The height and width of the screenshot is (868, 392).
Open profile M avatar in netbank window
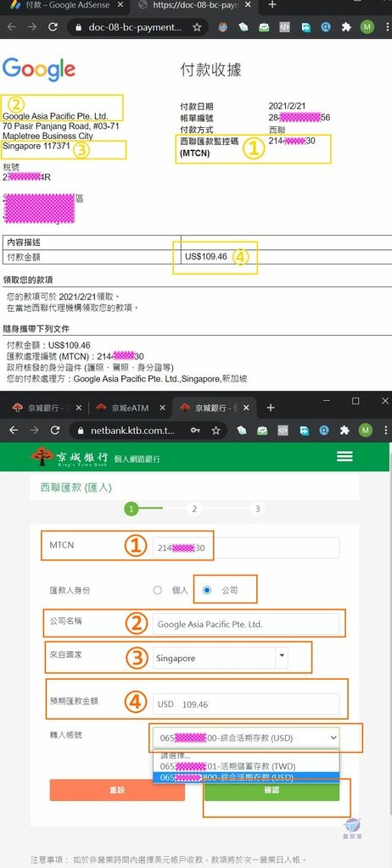coord(366,430)
